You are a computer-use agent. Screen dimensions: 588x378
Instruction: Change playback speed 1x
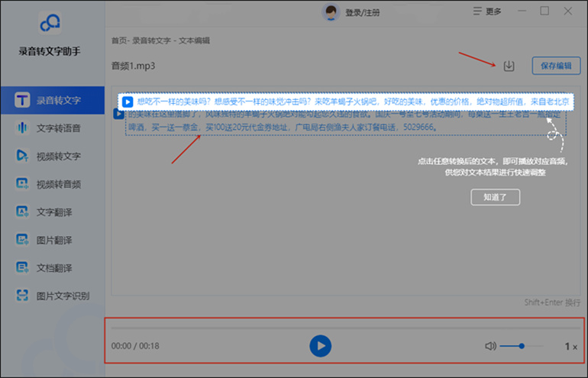tap(570, 347)
